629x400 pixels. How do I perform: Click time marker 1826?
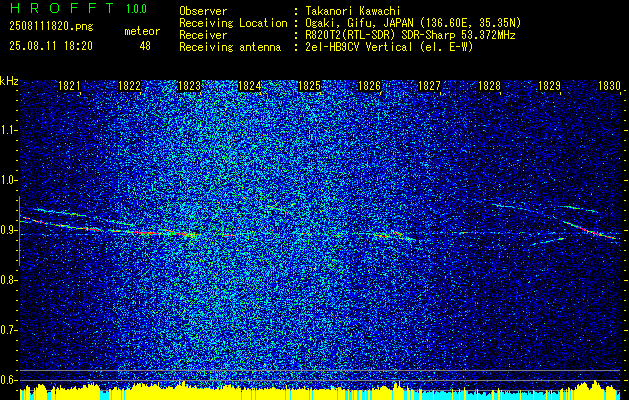[x=369, y=86]
